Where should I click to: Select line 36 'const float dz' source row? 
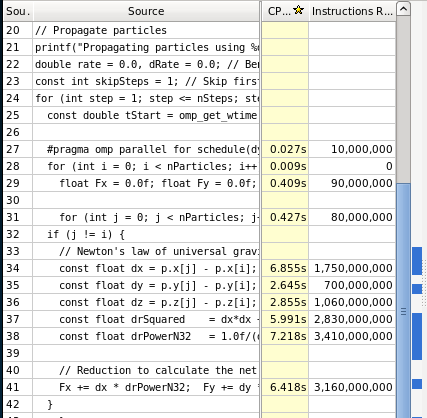pyautogui.click(x=146, y=302)
